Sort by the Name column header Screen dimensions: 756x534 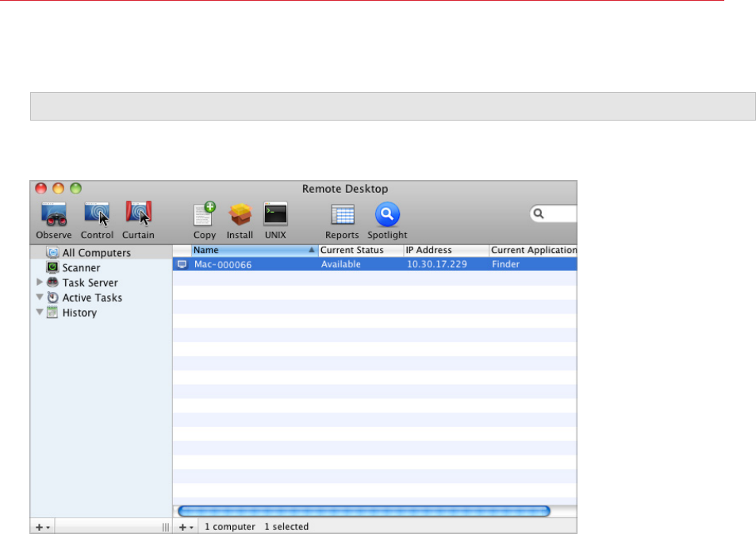tap(255, 251)
